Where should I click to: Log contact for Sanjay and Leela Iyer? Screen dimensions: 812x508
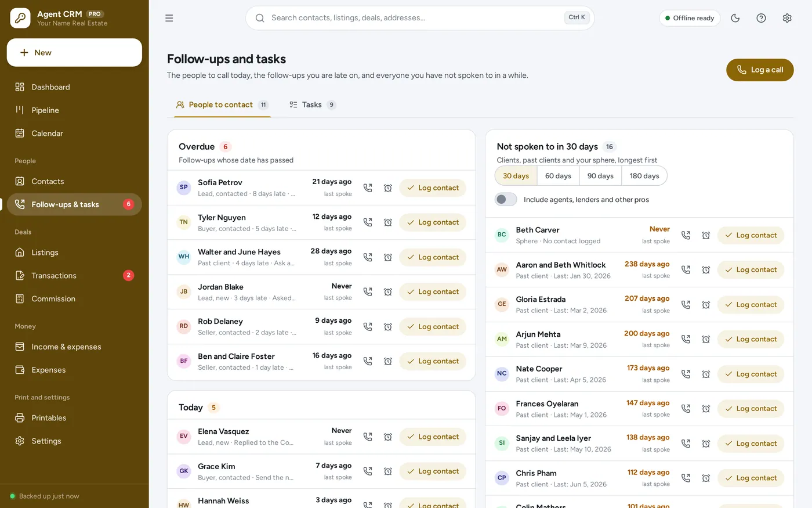point(751,444)
